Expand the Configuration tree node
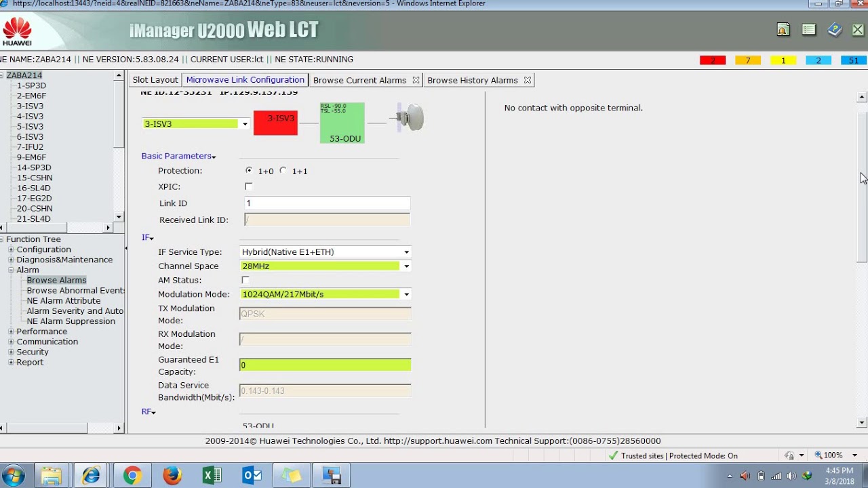 pyautogui.click(x=11, y=249)
